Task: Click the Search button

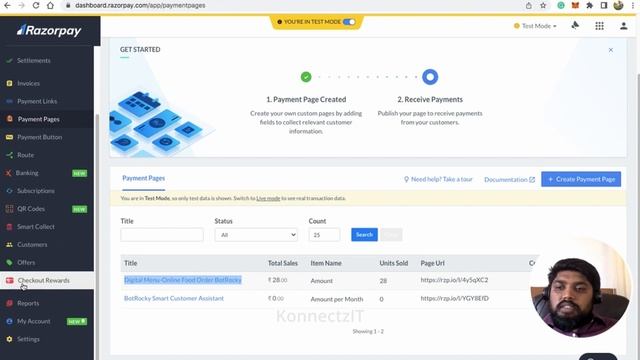Action: point(364,235)
